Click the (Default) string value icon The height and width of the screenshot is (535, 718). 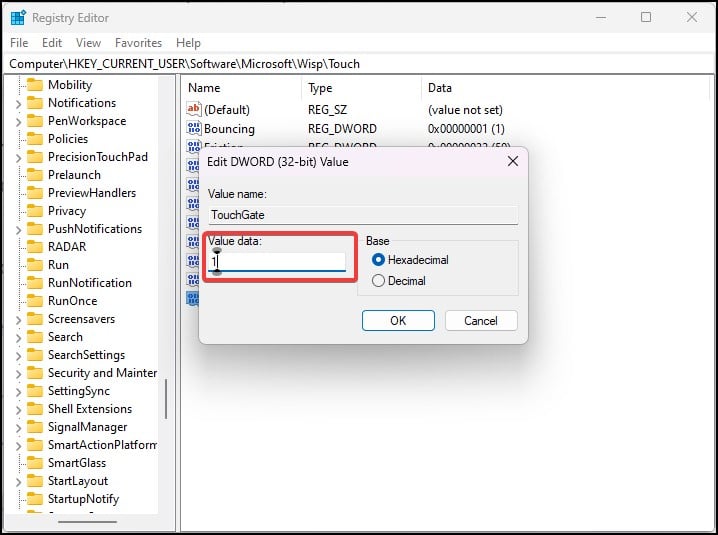click(x=194, y=109)
